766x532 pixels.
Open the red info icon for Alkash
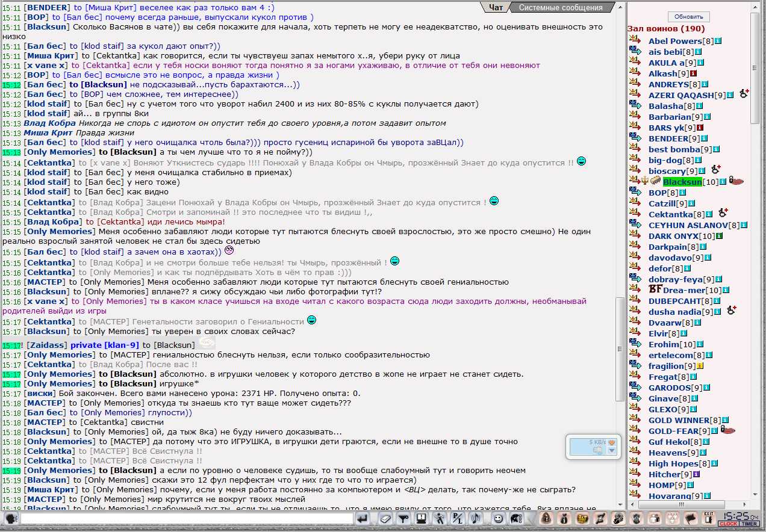coord(693,73)
